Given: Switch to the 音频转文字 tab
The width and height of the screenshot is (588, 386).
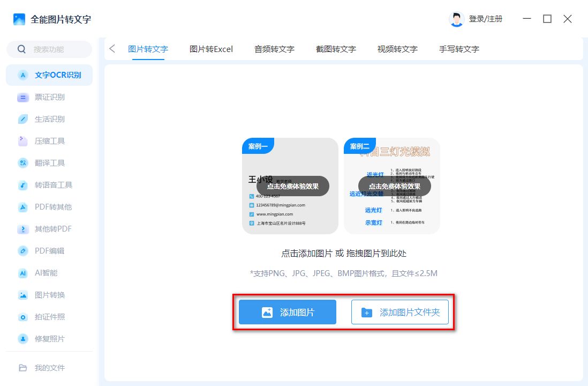Looking at the screenshot, I should [275, 49].
